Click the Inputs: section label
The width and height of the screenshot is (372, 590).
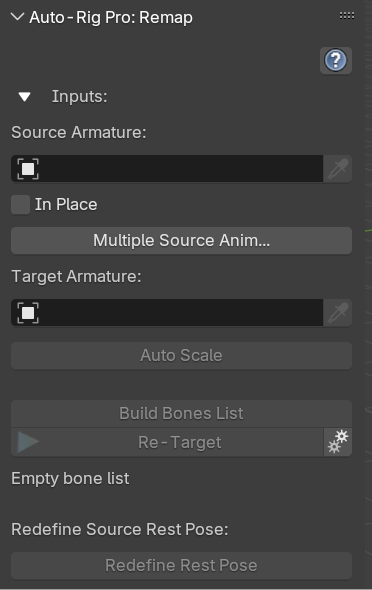pyautogui.click(x=79, y=97)
